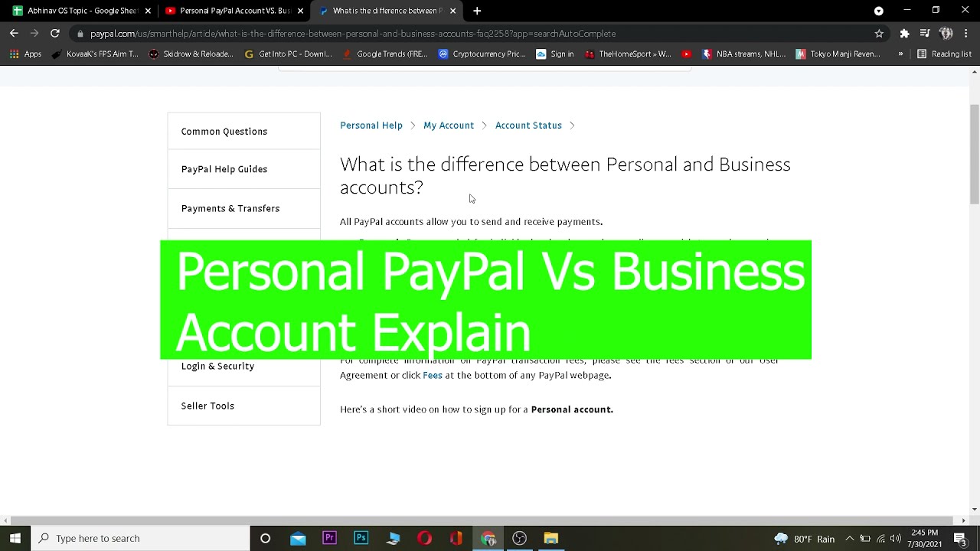
Task: Open Chrome three-dot menu
Action: pyautogui.click(x=966, y=33)
